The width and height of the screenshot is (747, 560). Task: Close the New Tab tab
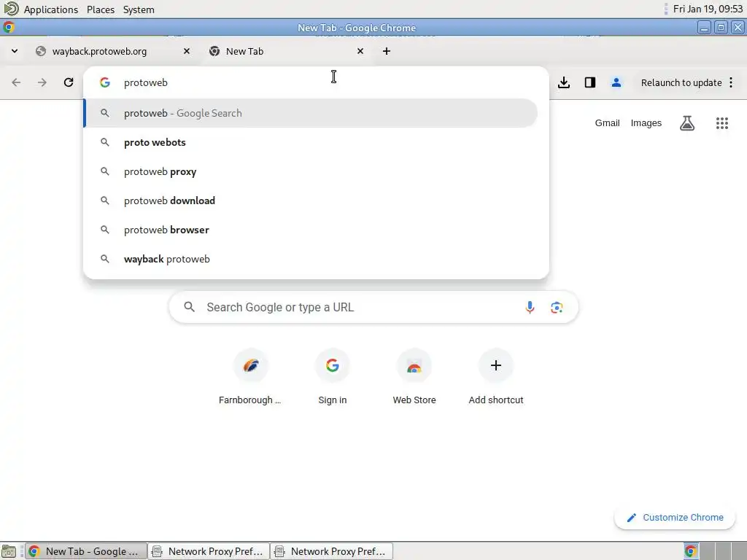(x=360, y=51)
